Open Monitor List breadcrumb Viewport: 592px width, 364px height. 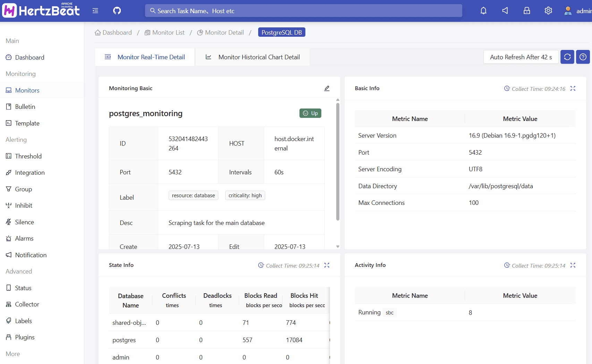(164, 33)
